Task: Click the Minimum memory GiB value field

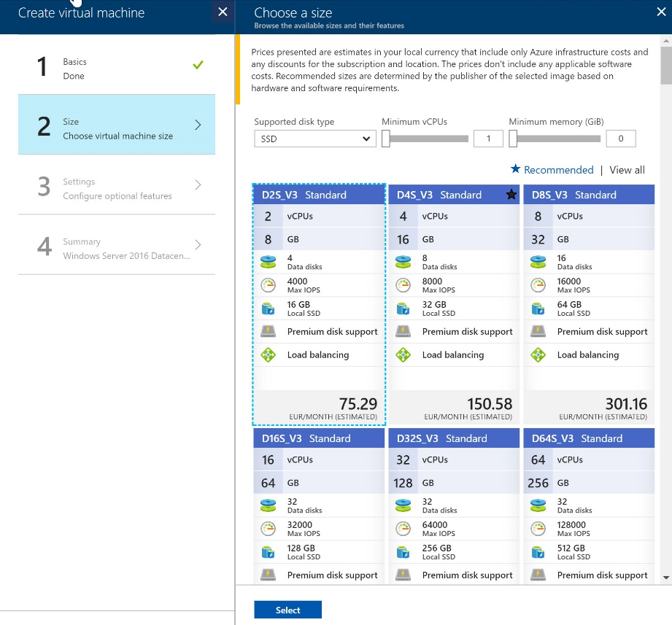Action: tap(621, 139)
